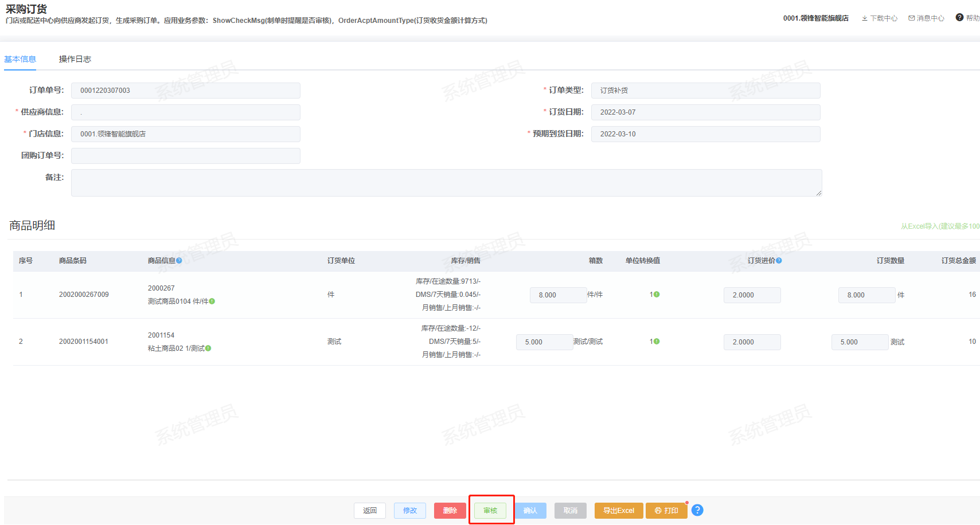Click green dot beside row 1 单位转换值
The width and height of the screenshot is (980, 525).
(x=657, y=295)
